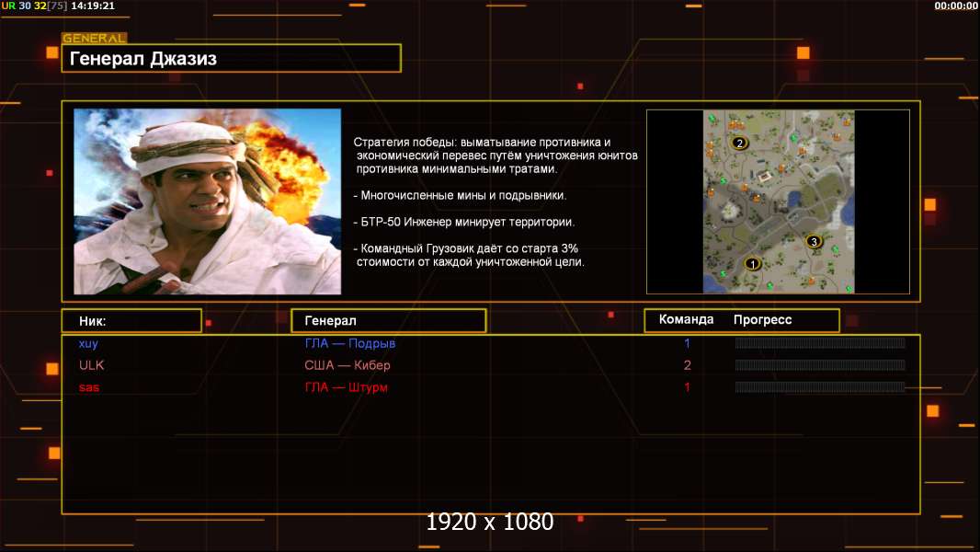Click the 'Командный Грузовик' bonus description line
This screenshot has height=552, width=980.
pyautogui.click(x=469, y=255)
